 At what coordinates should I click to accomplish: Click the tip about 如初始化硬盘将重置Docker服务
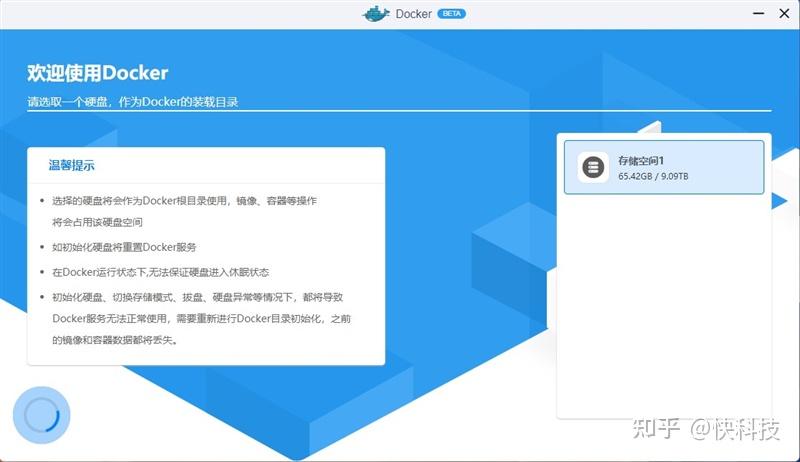point(124,247)
